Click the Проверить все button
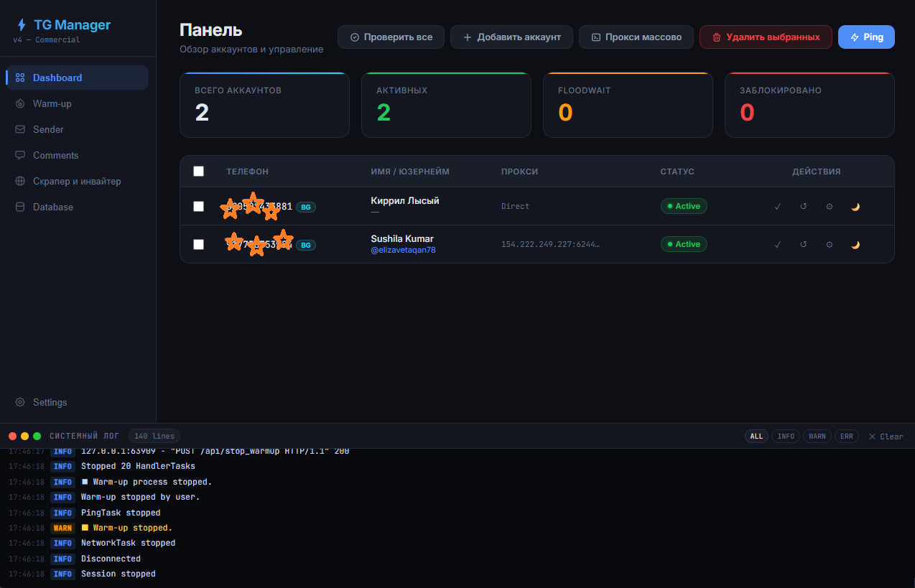The image size is (915, 588). (x=391, y=37)
